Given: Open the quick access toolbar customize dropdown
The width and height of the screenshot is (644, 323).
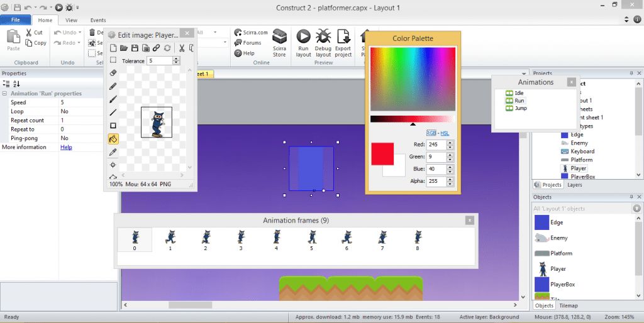Looking at the screenshot, I should pyautogui.click(x=77, y=8).
